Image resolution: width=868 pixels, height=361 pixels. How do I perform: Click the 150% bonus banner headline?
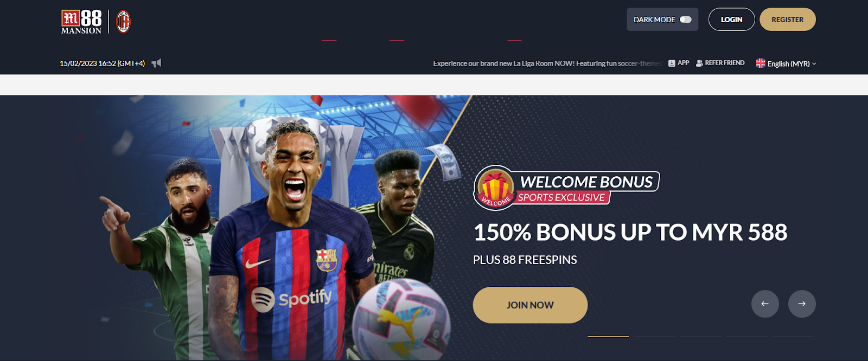click(x=630, y=233)
